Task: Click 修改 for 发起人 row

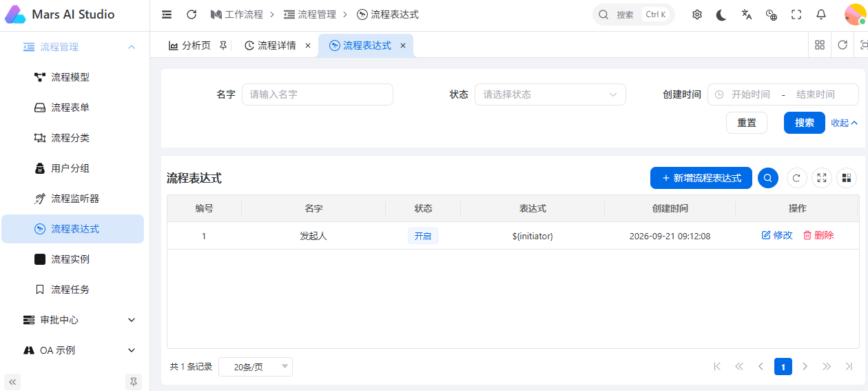Action: 777,235
